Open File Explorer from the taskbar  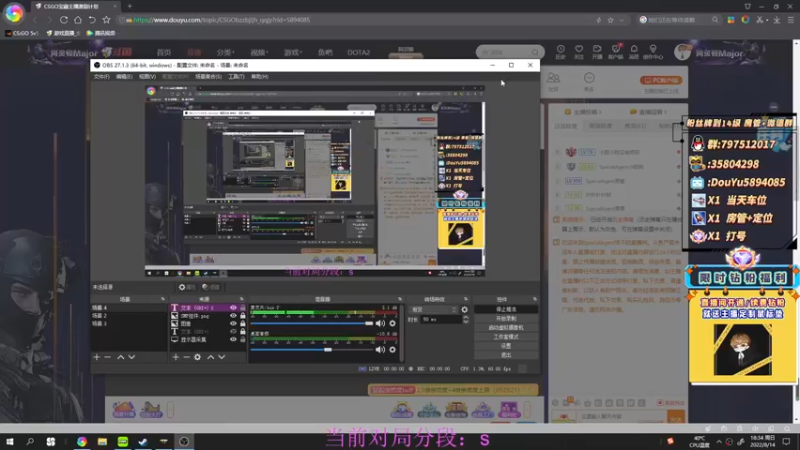(102, 442)
